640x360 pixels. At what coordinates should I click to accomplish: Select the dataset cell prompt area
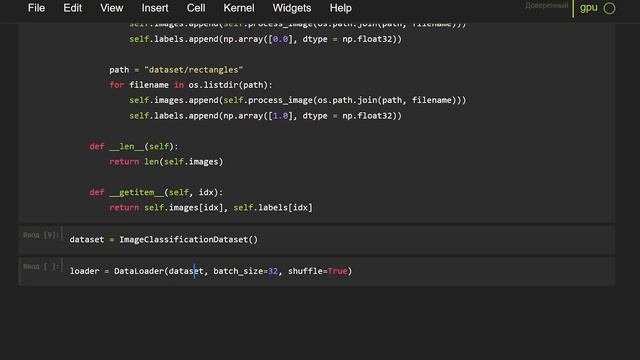(41, 235)
